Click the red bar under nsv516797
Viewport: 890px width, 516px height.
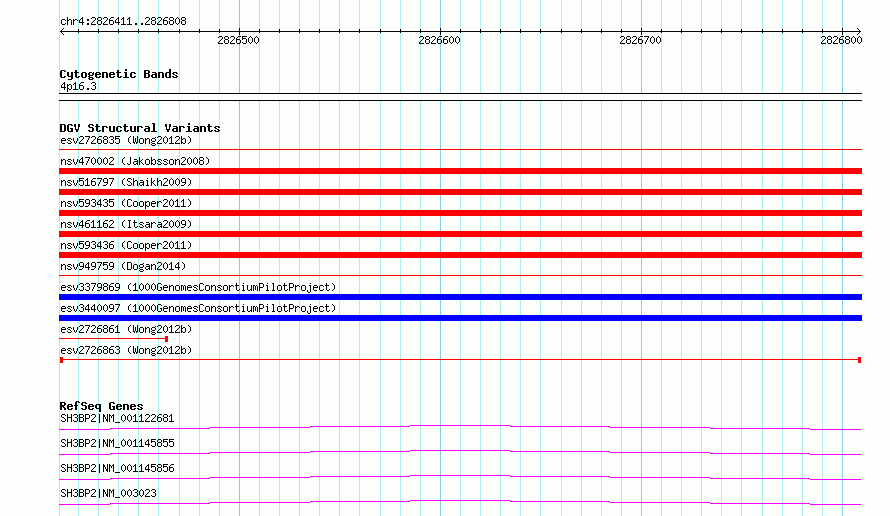coord(460,192)
